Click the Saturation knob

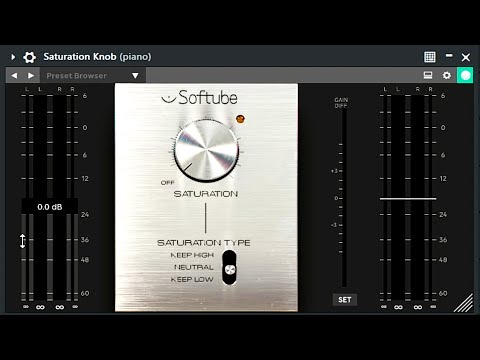pos(206,150)
